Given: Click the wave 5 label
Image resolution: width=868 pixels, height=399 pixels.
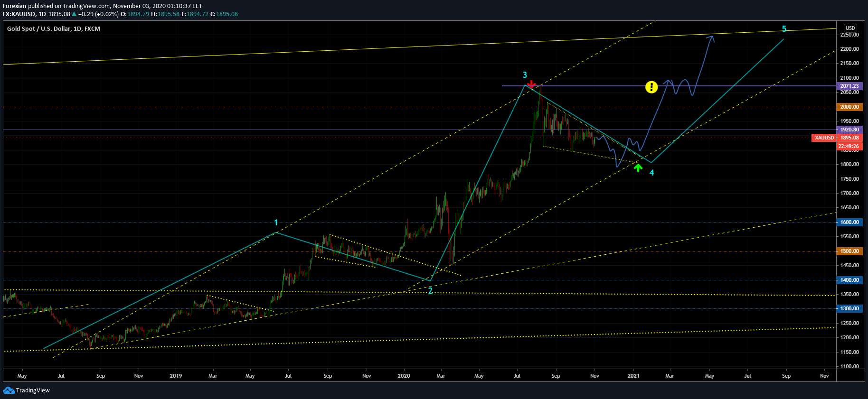Looking at the screenshot, I should [784, 29].
